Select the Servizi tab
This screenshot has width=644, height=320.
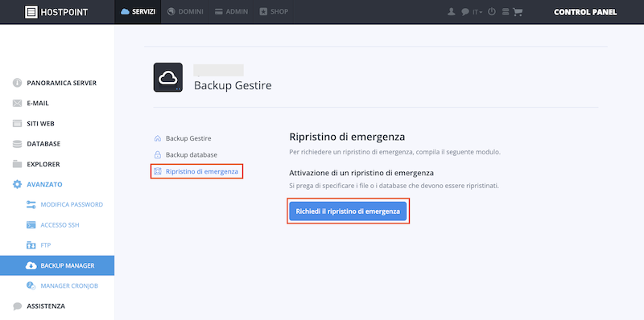tap(138, 12)
